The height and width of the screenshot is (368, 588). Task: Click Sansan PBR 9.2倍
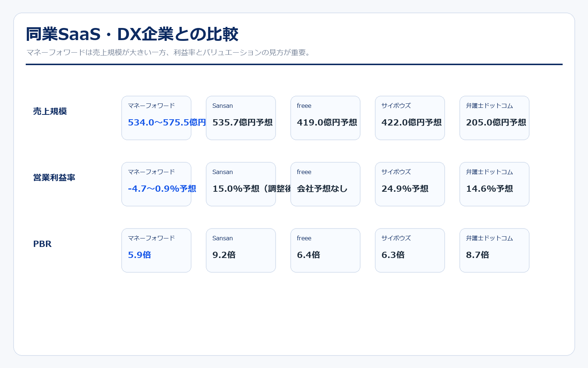coord(224,255)
